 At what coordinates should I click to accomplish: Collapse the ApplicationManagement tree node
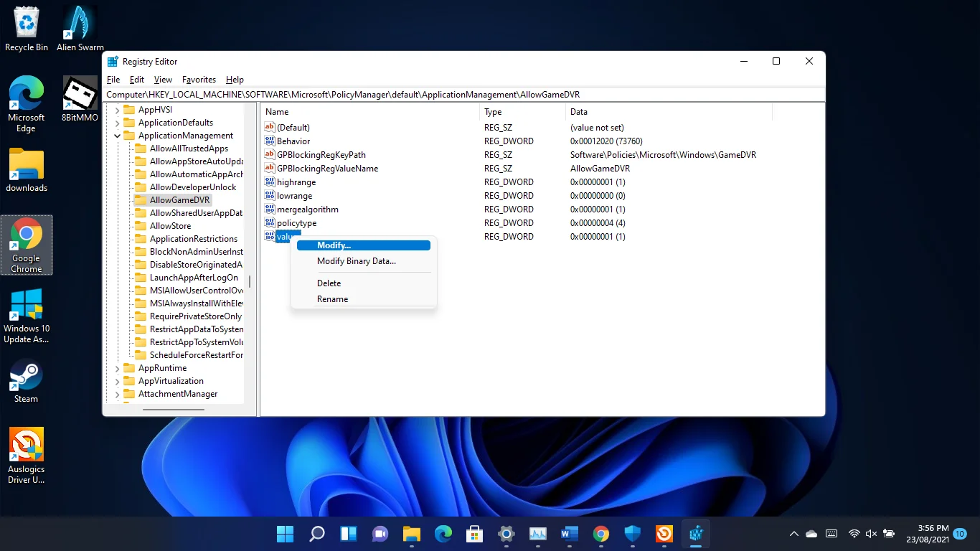coord(118,136)
